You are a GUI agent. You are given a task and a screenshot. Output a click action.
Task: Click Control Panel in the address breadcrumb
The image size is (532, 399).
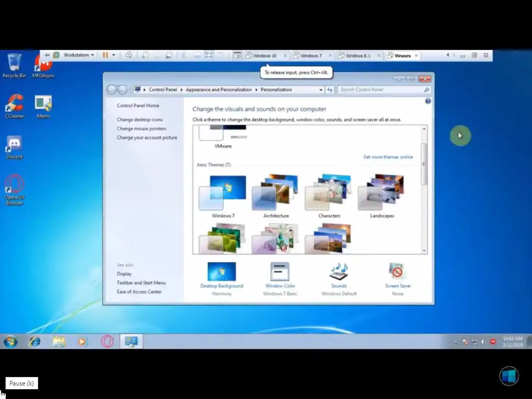pyautogui.click(x=163, y=89)
